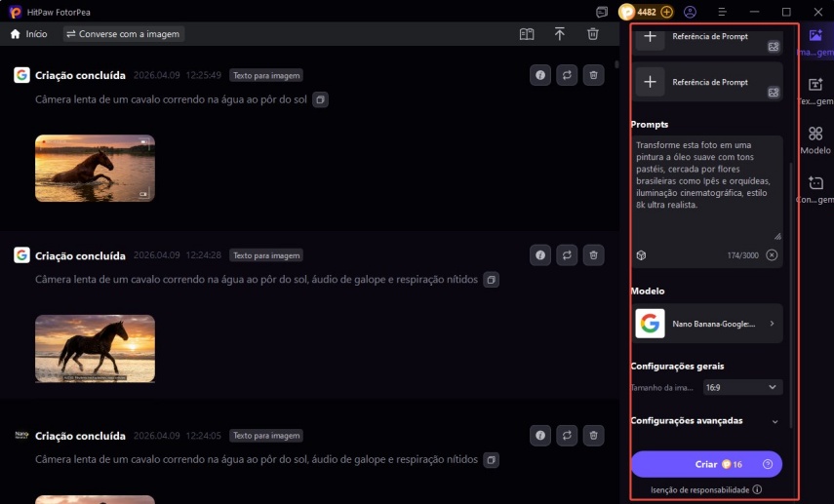Click the toolbar trash icon
The image size is (834, 504).
592,34
